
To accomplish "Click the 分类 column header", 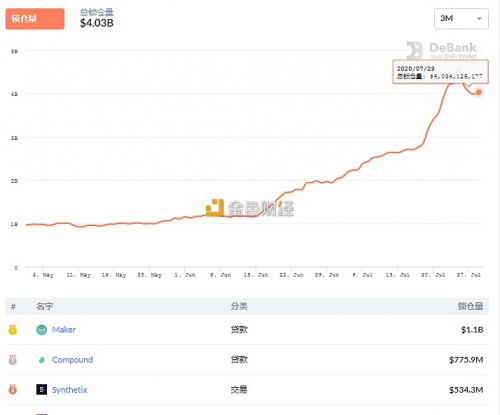I will pos(239,306).
